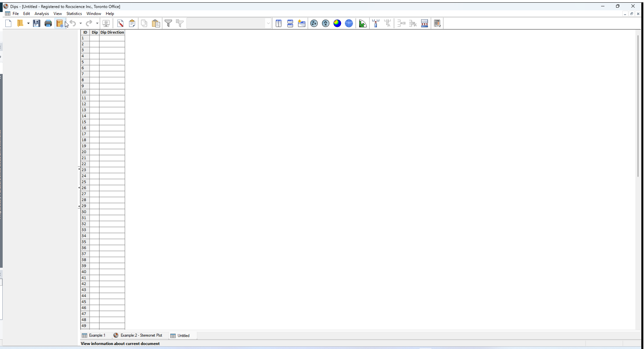
Task: Select the Dip Direction column header
Action: click(x=112, y=32)
